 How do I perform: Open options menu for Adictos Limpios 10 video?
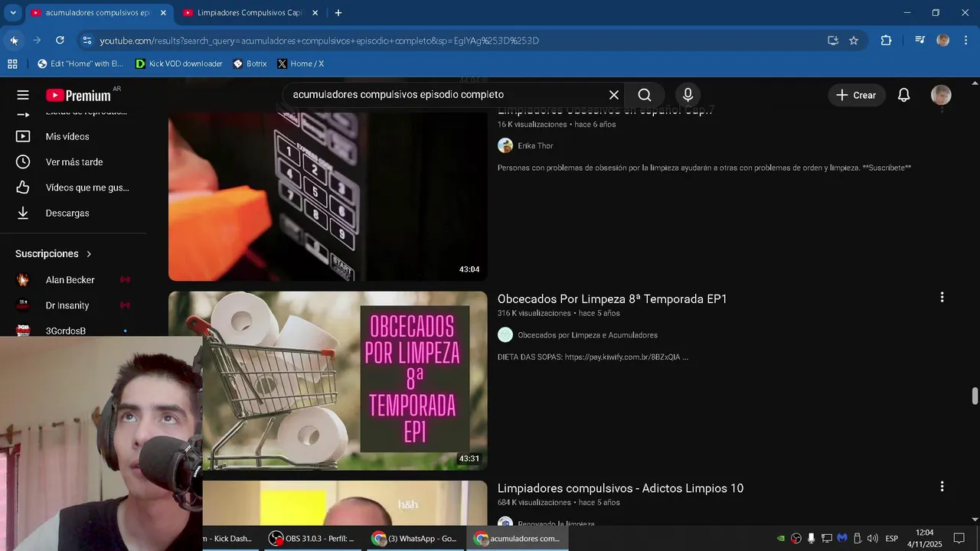(942, 487)
